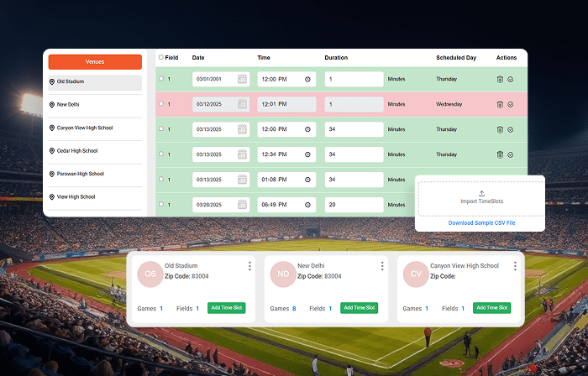Click Wednesday in the Scheduled Day column
The width and height of the screenshot is (588, 376).
point(449,104)
